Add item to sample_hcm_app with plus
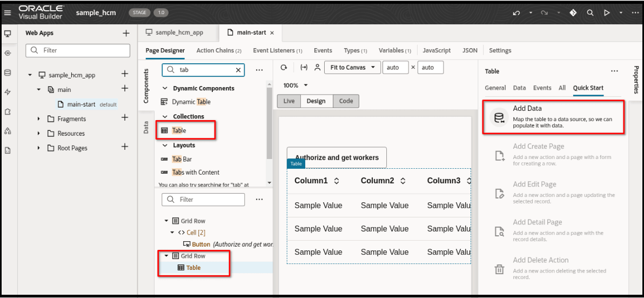Screen dimensions: 644x298 click(125, 74)
